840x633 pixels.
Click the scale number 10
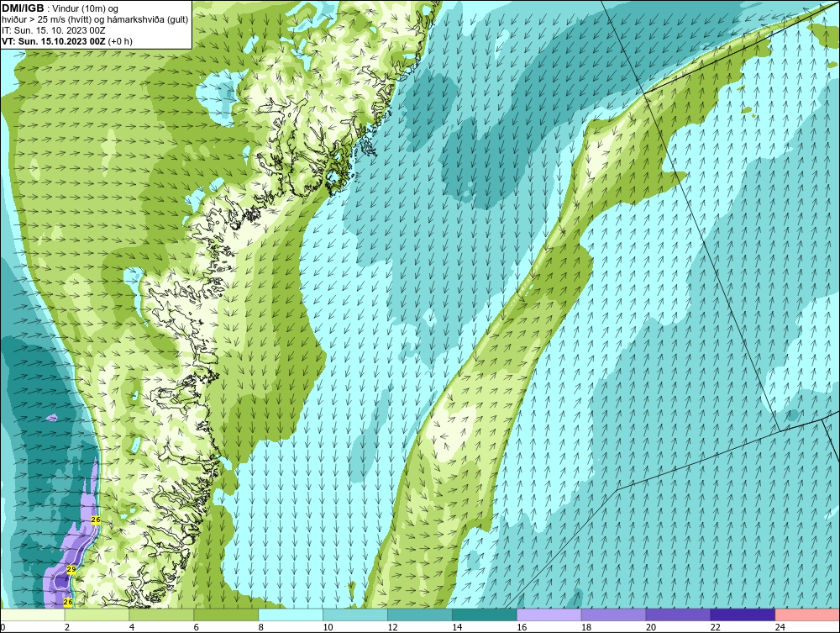click(x=328, y=627)
